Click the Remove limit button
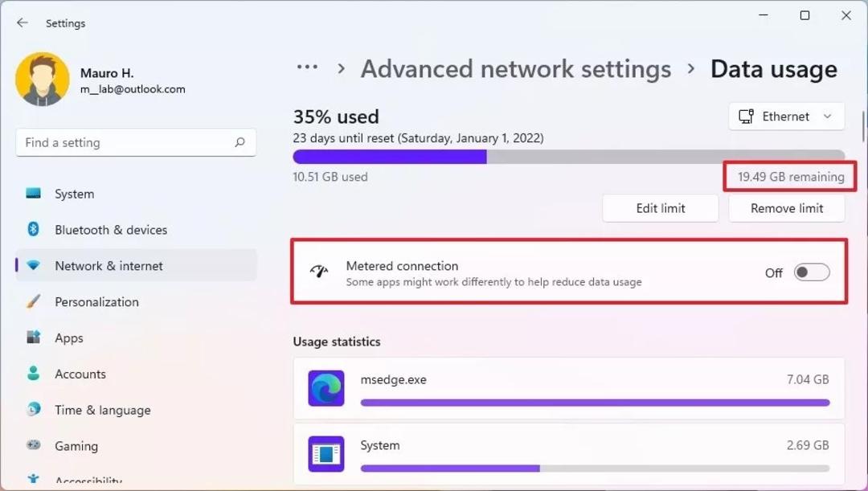Image resolution: width=868 pixels, height=491 pixels. point(787,208)
